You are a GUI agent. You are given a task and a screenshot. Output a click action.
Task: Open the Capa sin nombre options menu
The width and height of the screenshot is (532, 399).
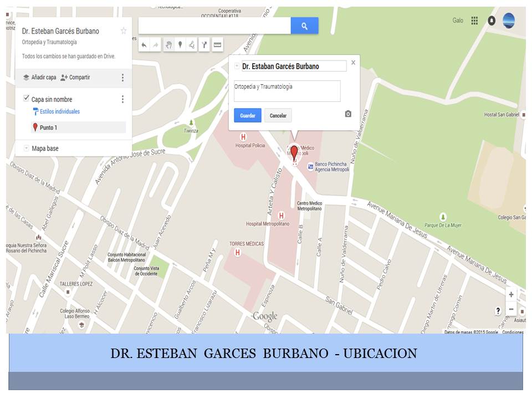[122, 99]
